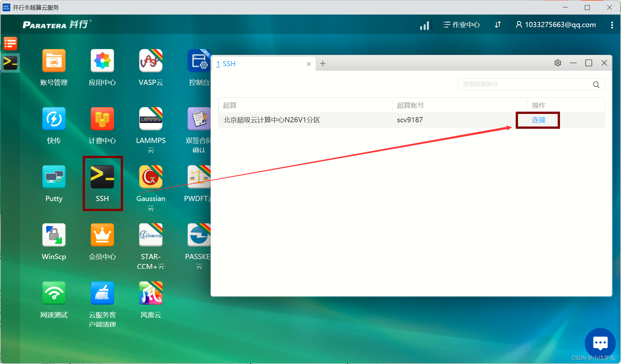Open the user account 1033275663@qq.com menu
The height and width of the screenshot is (364, 621).
pos(556,25)
